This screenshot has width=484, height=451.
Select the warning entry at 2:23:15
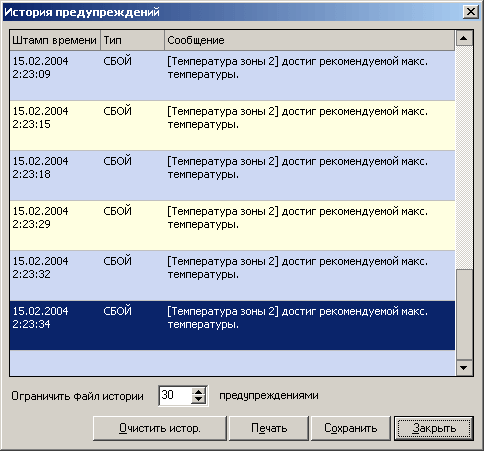click(x=232, y=125)
